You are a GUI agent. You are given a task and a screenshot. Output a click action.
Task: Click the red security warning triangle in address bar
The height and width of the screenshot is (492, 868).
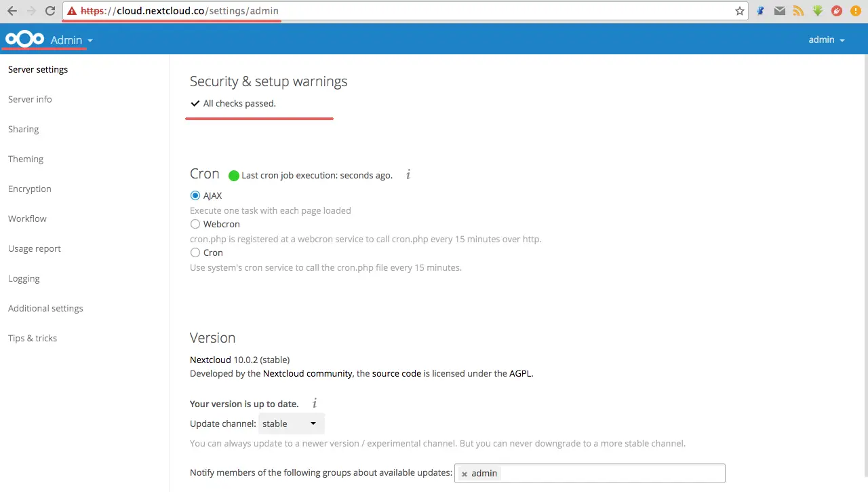click(71, 11)
